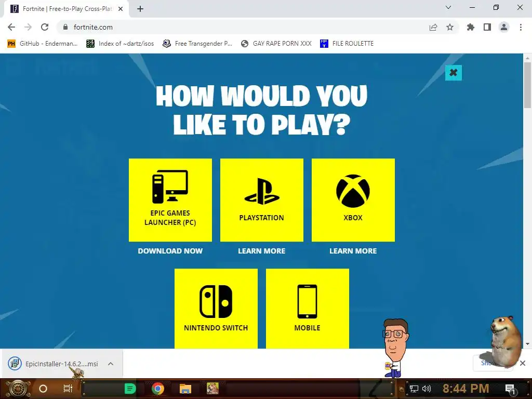Select the Nintendo Switch tile
This screenshot has height=399, width=532.
[x=216, y=309]
